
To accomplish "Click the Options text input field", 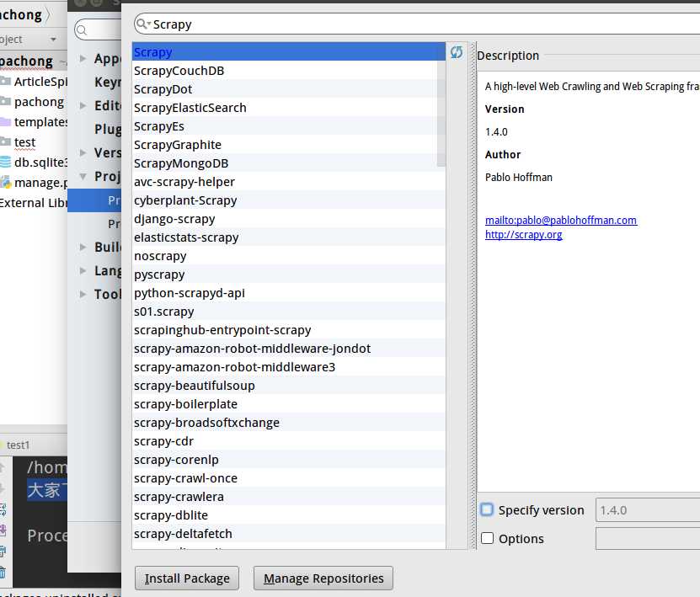I will [x=648, y=539].
